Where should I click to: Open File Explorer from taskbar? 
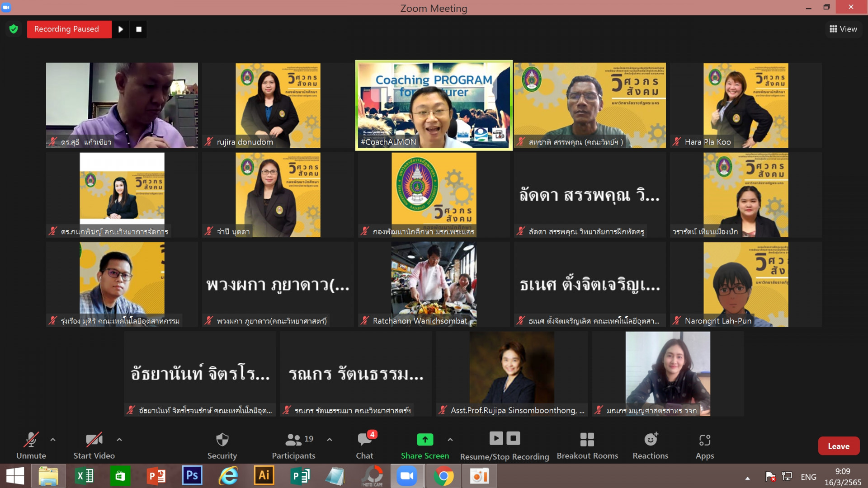[x=48, y=476]
